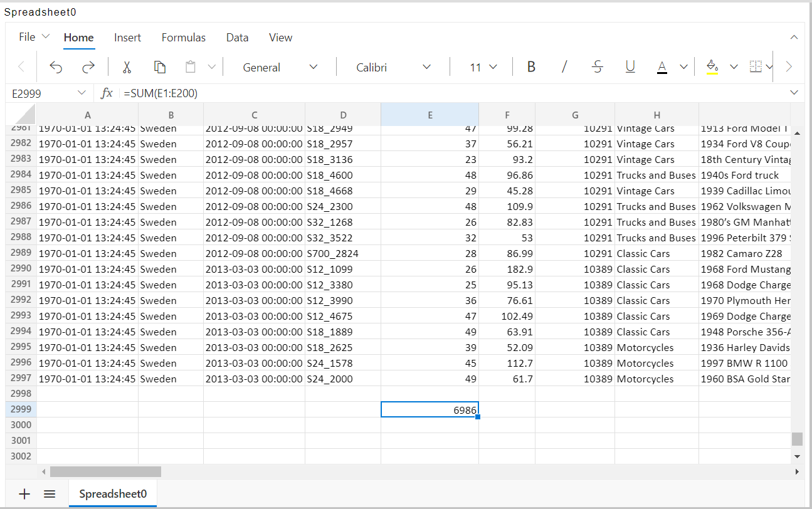This screenshot has width=812, height=509.
Task: Click horizontal scrollbar left arrow
Action: pos(43,471)
